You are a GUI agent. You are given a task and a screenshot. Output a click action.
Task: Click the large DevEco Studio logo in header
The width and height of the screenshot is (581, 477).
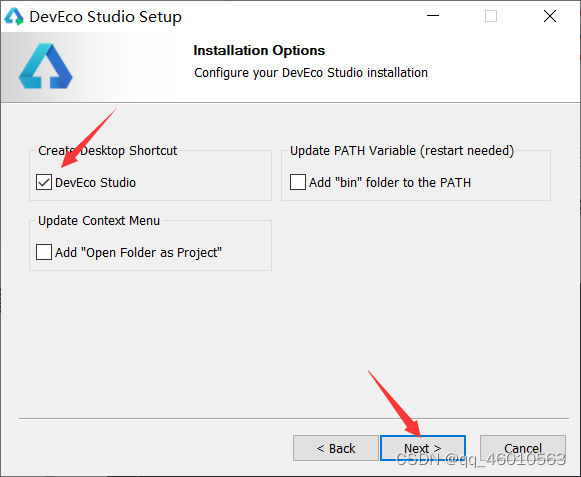46,66
